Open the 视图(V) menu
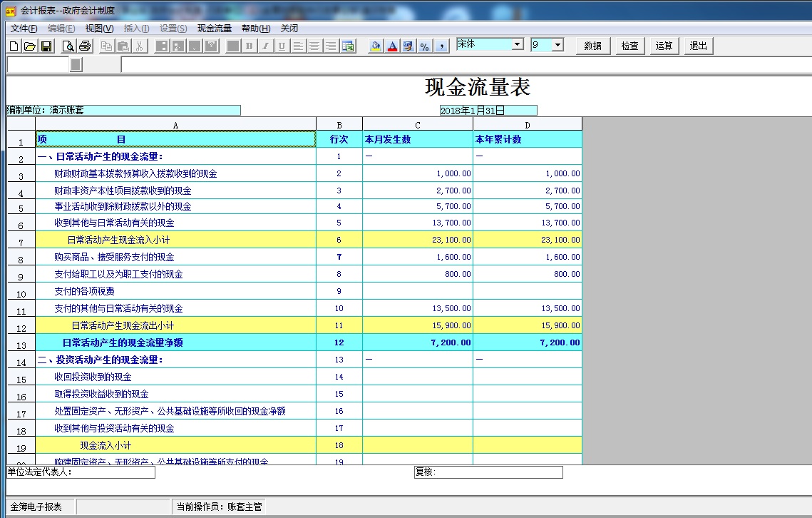The width and height of the screenshot is (812, 518). point(99,29)
